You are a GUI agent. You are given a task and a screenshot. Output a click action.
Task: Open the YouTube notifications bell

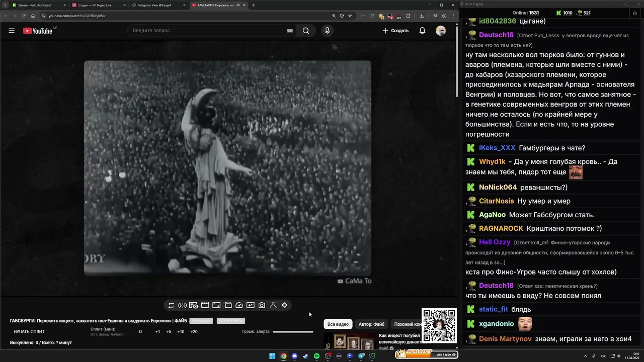[422, 31]
